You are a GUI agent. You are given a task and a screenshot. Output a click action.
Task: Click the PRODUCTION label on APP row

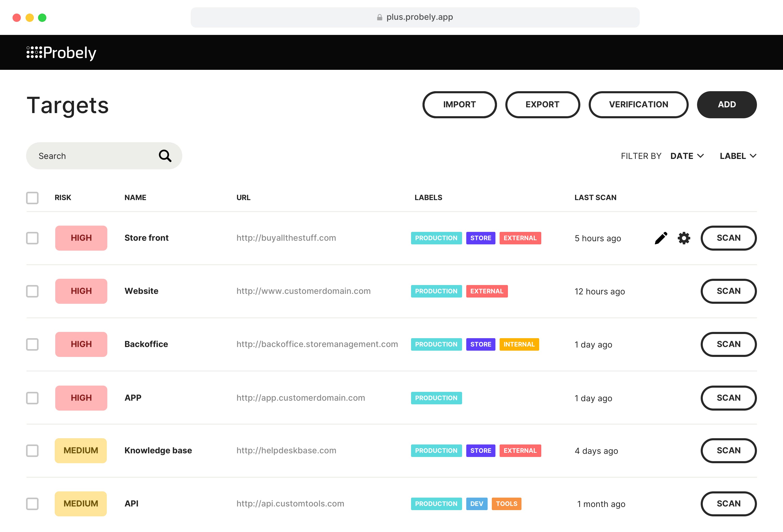pos(436,398)
